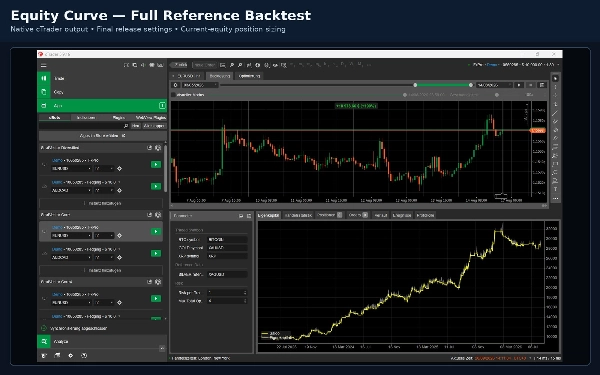
Task: Click second stepper field in Parameters panel
Action: [x=227, y=301]
